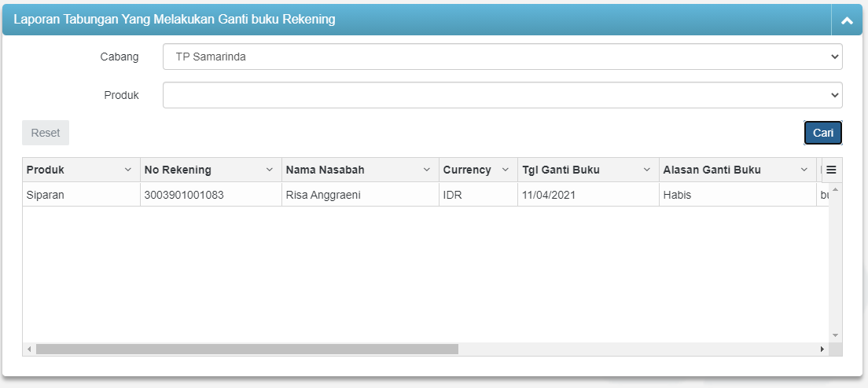Open Tgl Ganti Buku column menu chevron
This screenshot has width=868, height=388.
pyautogui.click(x=647, y=170)
